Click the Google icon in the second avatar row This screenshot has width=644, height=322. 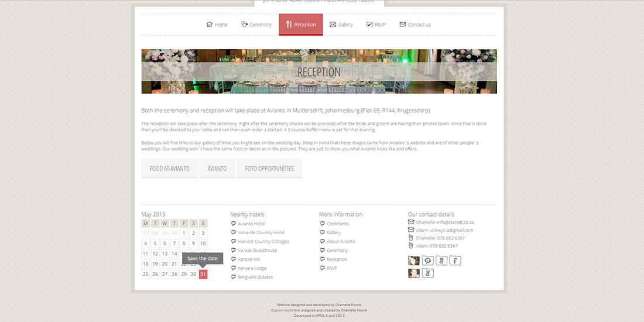point(428,273)
